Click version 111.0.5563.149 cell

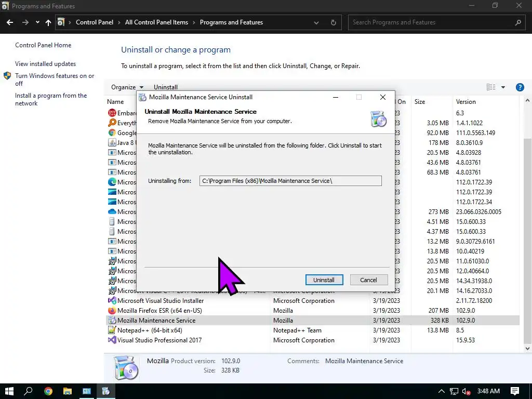pyautogui.click(x=475, y=132)
